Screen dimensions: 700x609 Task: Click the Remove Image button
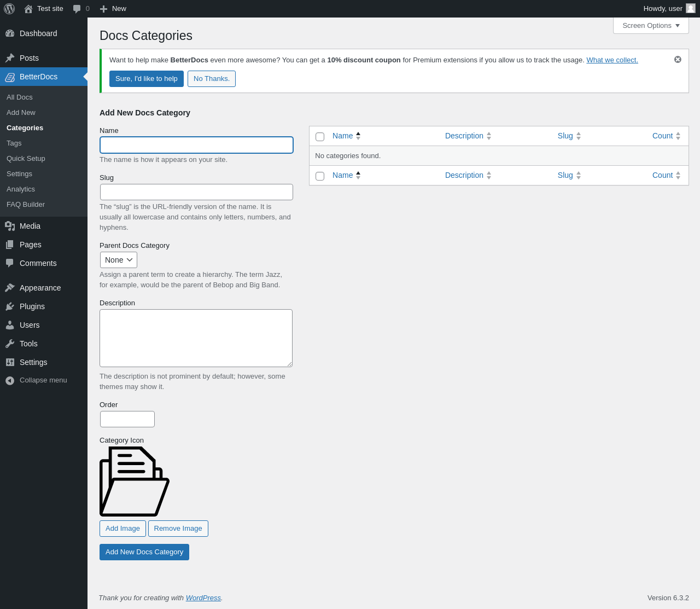(x=178, y=529)
